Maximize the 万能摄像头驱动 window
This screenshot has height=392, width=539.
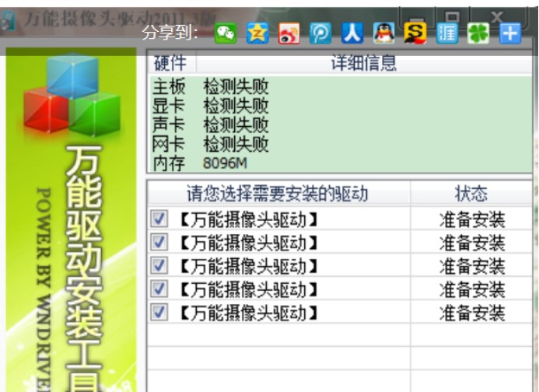[x=452, y=16]
